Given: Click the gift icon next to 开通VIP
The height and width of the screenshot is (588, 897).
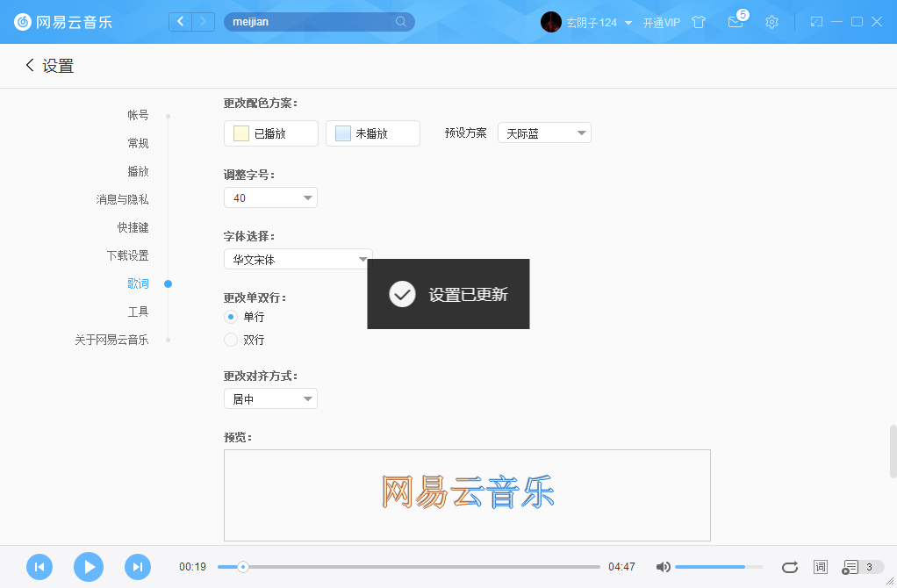Looking at the screenshot, I should coord(699,22).
